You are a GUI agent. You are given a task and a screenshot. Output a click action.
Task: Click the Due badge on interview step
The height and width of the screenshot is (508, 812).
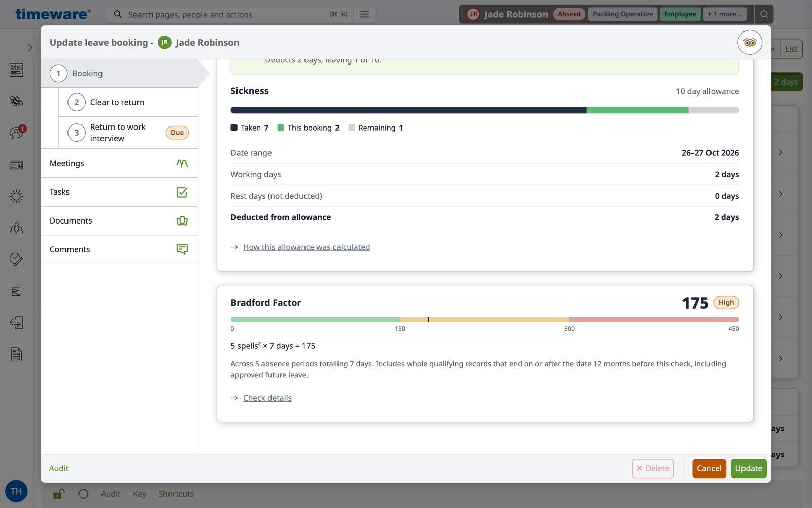point(177,133)
